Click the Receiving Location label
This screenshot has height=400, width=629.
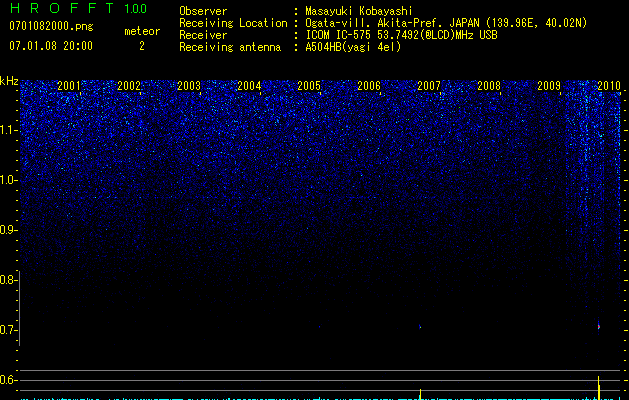[233, 23]
